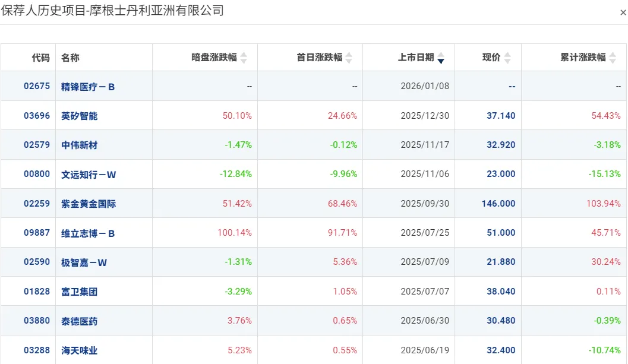The height and width of the screenshot is (364, 628).
Task: Click the 名称 column header
Action: point(70,57)
